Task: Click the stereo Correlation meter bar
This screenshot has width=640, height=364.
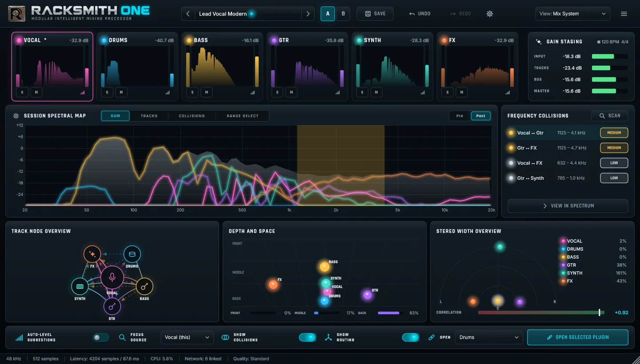Action: (x=541, y=313)
